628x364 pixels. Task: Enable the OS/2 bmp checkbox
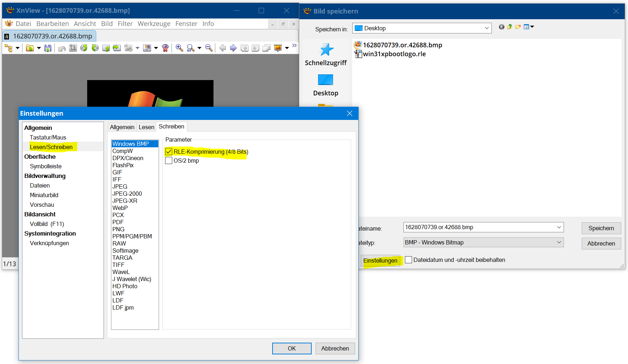click(x=169, y=161)
